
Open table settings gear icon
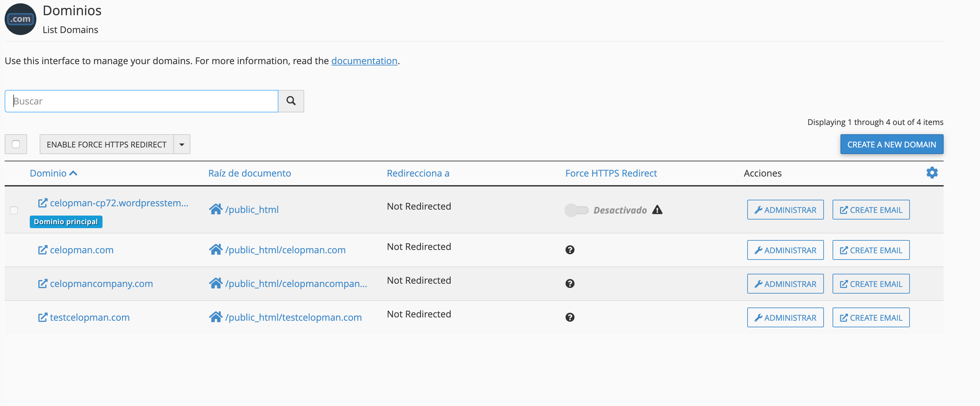(932, 173)
